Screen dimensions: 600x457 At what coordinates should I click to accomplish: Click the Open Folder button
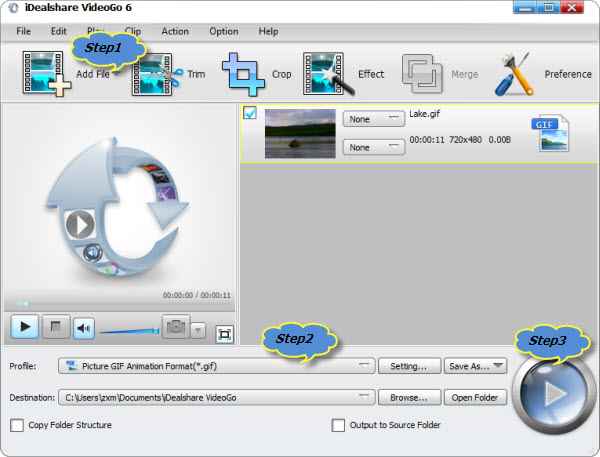click(x=475, y=397)
